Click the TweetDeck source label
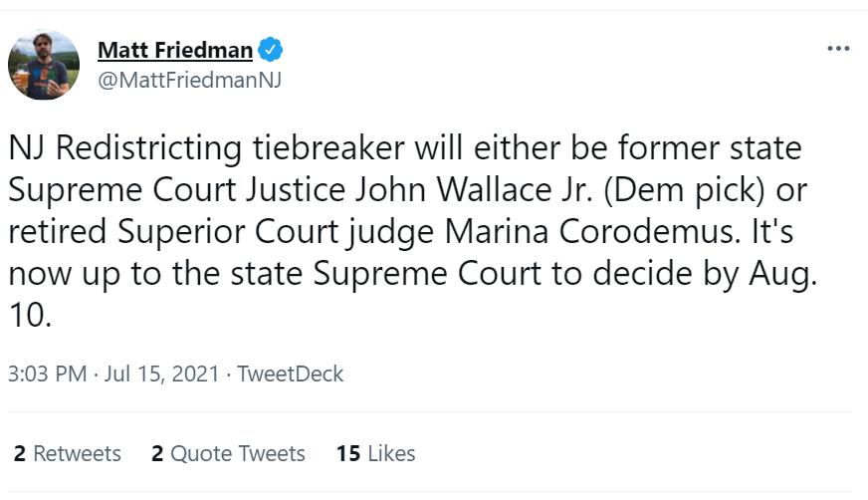The width and height of the screenshot is (868, 500). point(291,375)
